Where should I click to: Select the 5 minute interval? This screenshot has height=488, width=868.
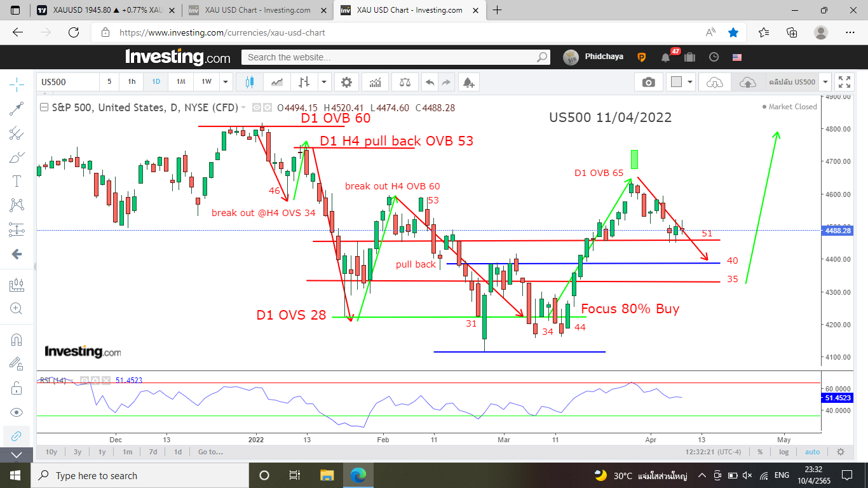tap(109, 82)
